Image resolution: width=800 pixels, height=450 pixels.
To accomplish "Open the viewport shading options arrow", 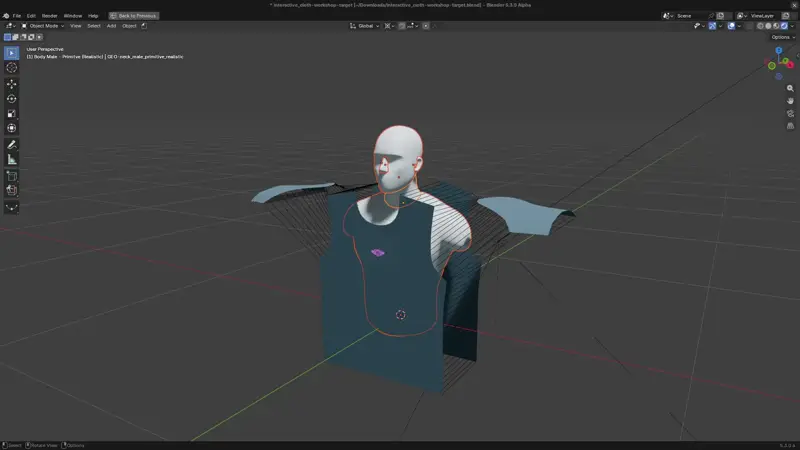I will [792, 26].
